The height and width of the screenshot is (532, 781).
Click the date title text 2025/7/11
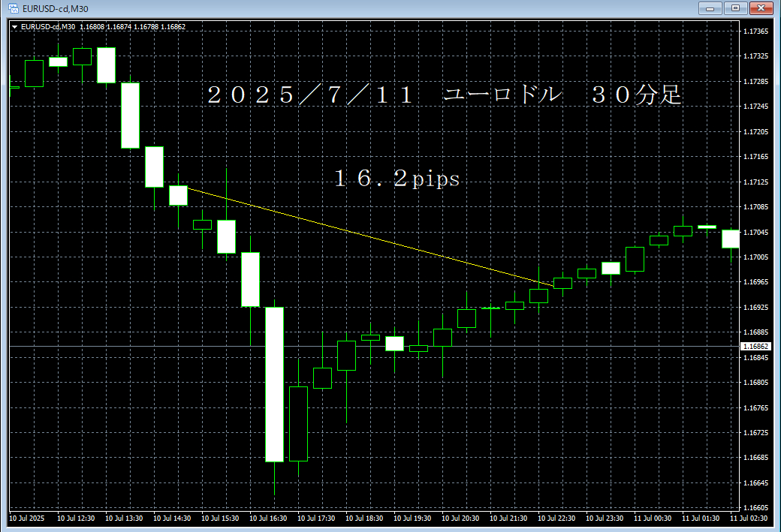[x=310, y=95]
